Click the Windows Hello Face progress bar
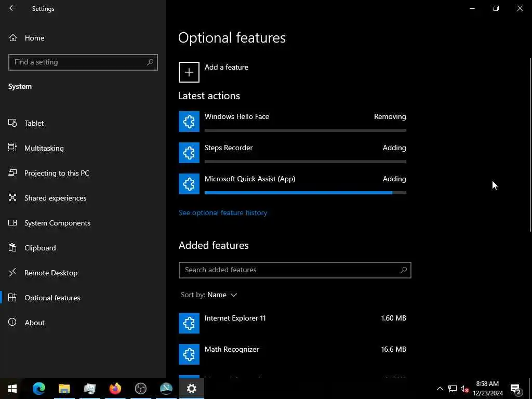 pos(305,130)
